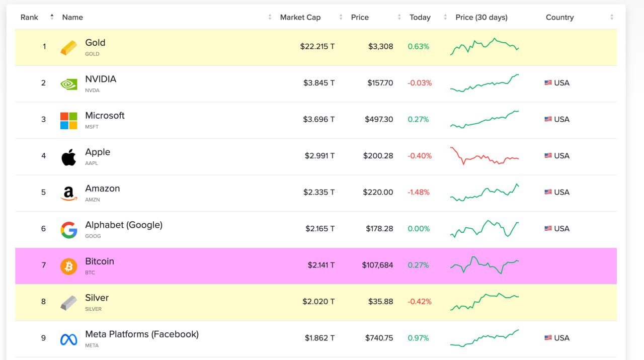This screenshot has height=360, width=644.
Task: Click the $2.020 T Silver market cap
Action: point(318,302)
